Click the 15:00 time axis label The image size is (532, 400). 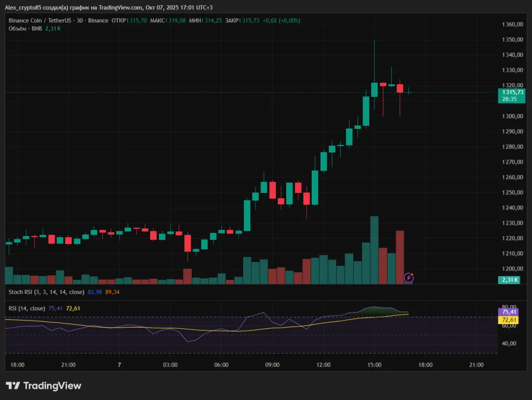tap(374, 365)
